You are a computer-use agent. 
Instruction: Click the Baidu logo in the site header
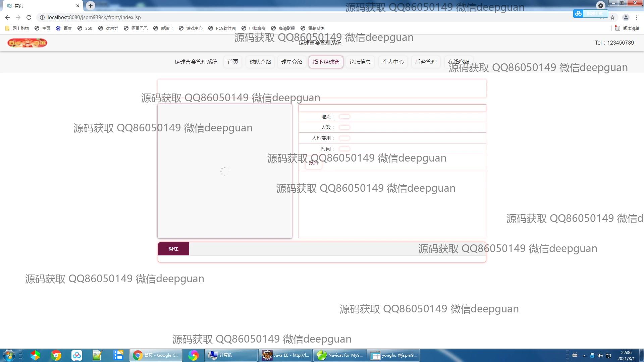tap(27, 43)
